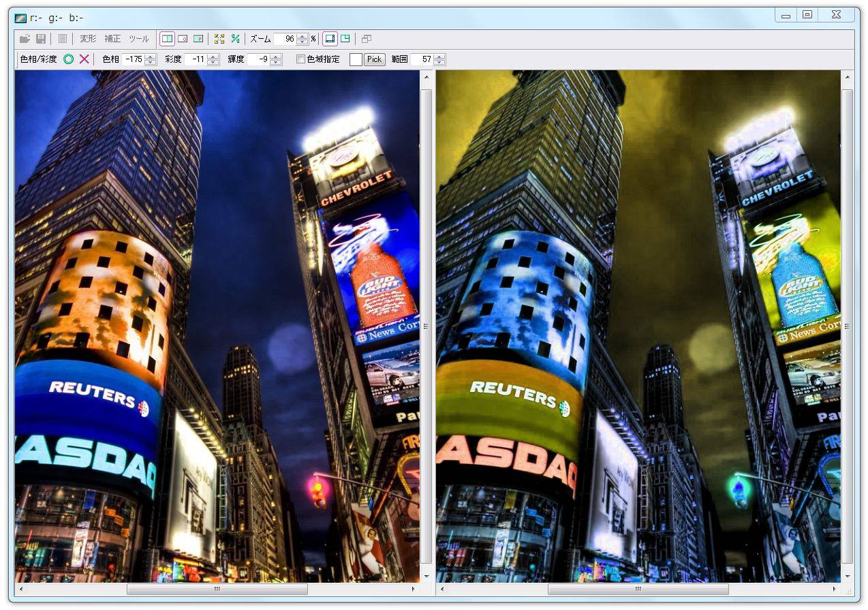
Task: Adjust the 輝度 spinner arrows
Action: tap(276, 59)
